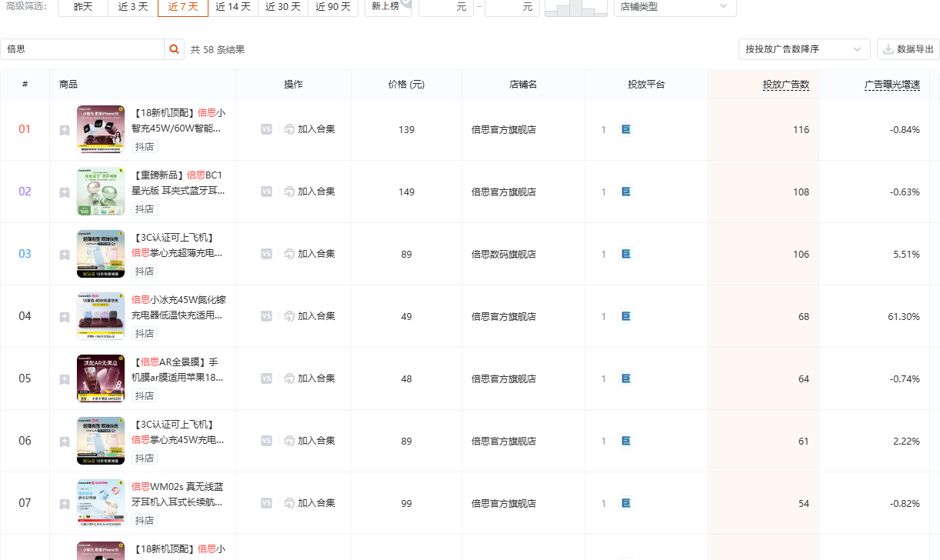940x560 pixels.
Task: Click the maximum price input field
Action: 512,7
